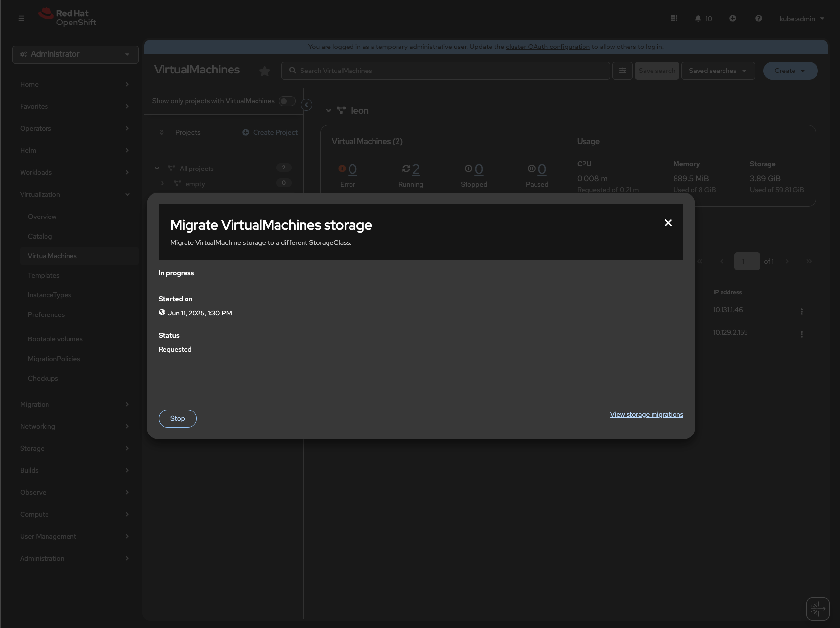Image resolution: width=840 pixels, height=628 pixels.
Task: Open the help question mark menu
Action: click(x=759, y=18)
